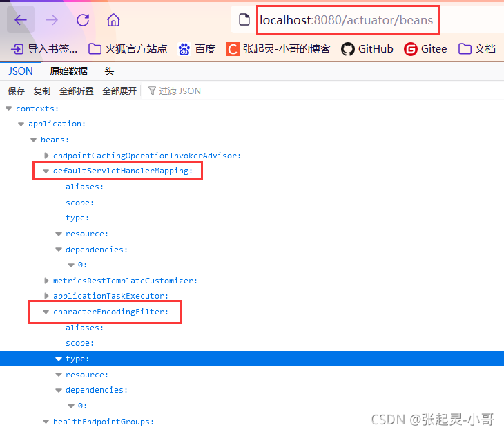Viewport: 504px width, 432px height.
Task: Collapse the defaultServletHandlerMapping node
Action: click(x=46, y=171)
